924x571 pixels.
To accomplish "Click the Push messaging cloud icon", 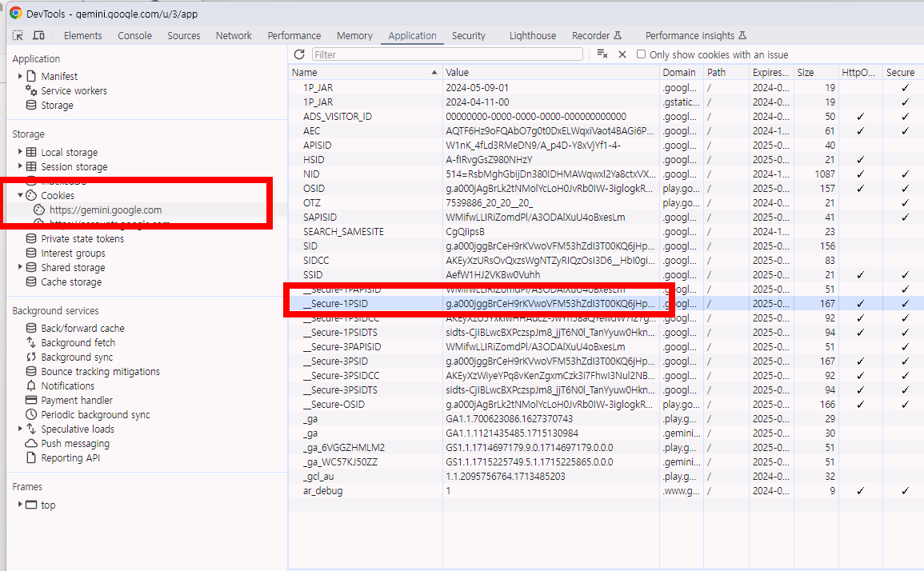I will [31, 443].
